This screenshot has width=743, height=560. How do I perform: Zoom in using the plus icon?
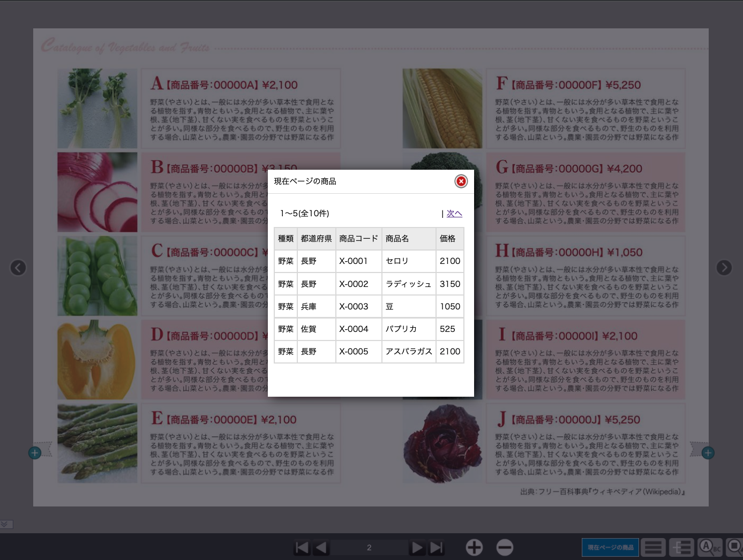coord(475,547)
